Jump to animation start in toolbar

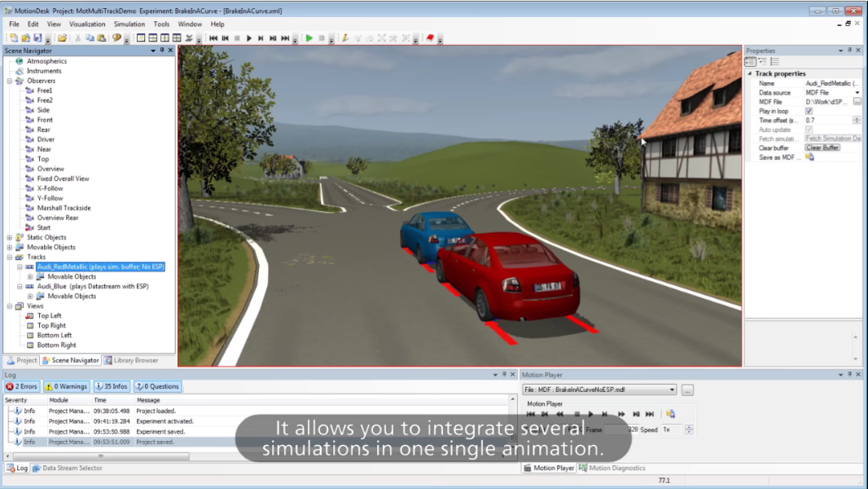tap(213, 38)
